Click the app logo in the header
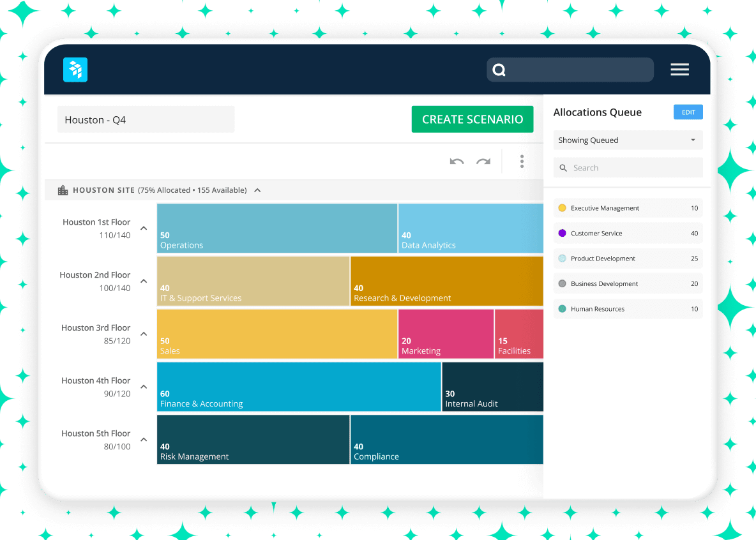The width and height of the screenshot is (756, 540). [x=75, y=70]
